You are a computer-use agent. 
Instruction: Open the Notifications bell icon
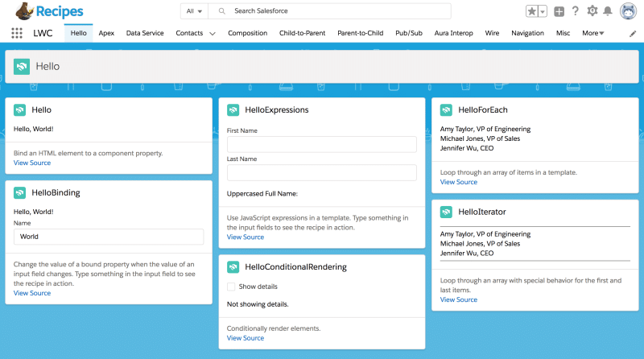pyautogui.click(x=609, y=11)
